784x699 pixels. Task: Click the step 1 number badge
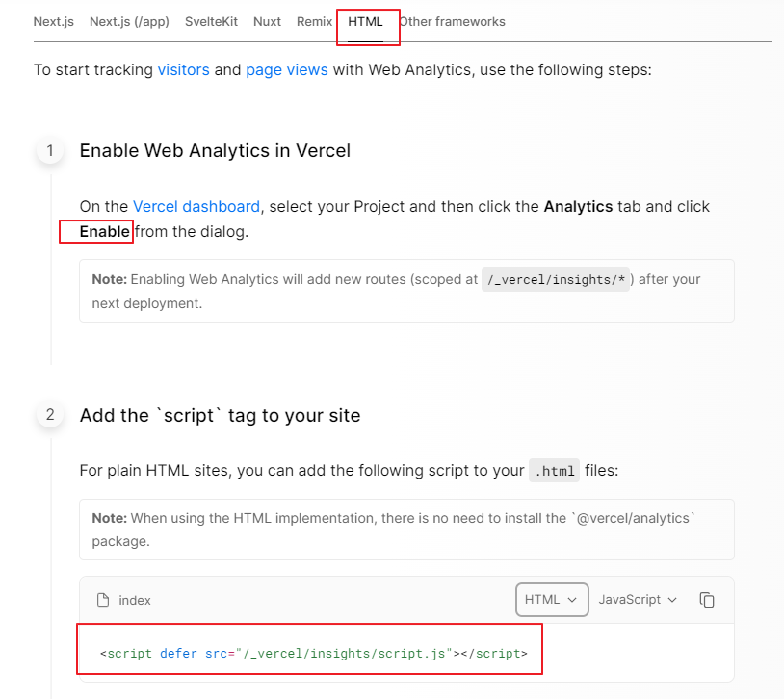[50, 150]
